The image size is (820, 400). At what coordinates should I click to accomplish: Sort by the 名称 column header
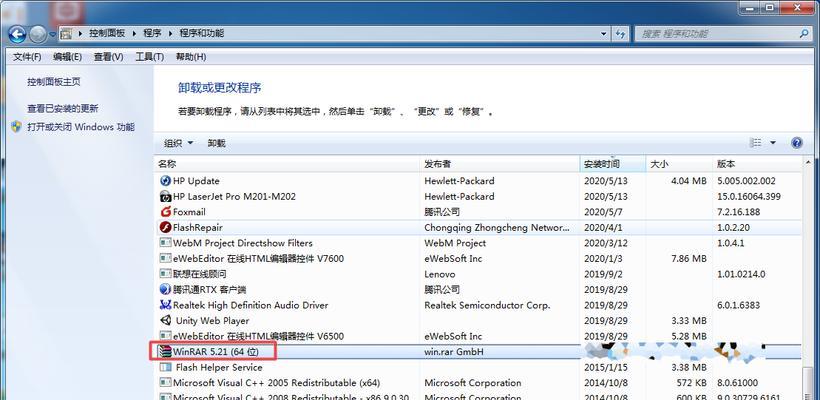click(x=287, y=164)
